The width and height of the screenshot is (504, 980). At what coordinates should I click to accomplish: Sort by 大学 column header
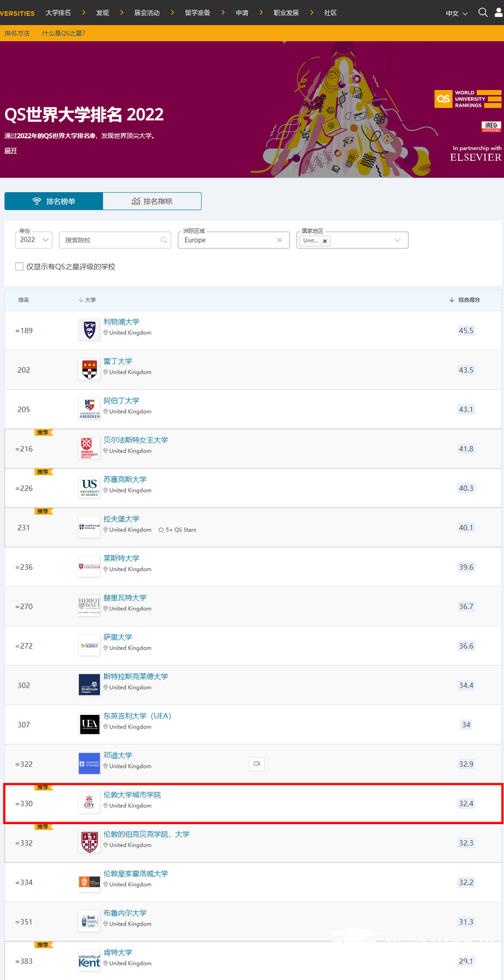[x=87, y=300]
